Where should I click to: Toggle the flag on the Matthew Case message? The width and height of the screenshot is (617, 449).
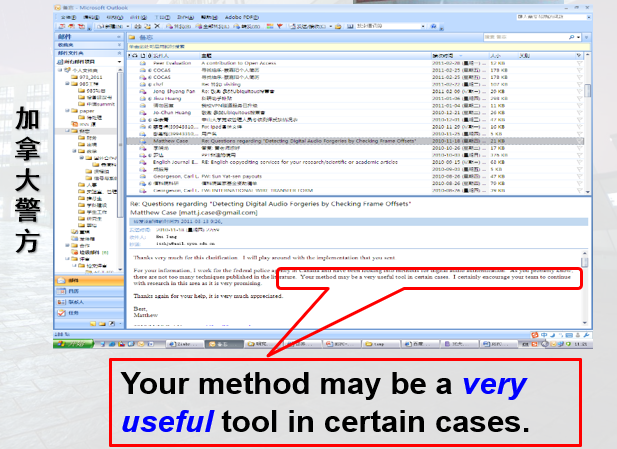pos(580,142)
